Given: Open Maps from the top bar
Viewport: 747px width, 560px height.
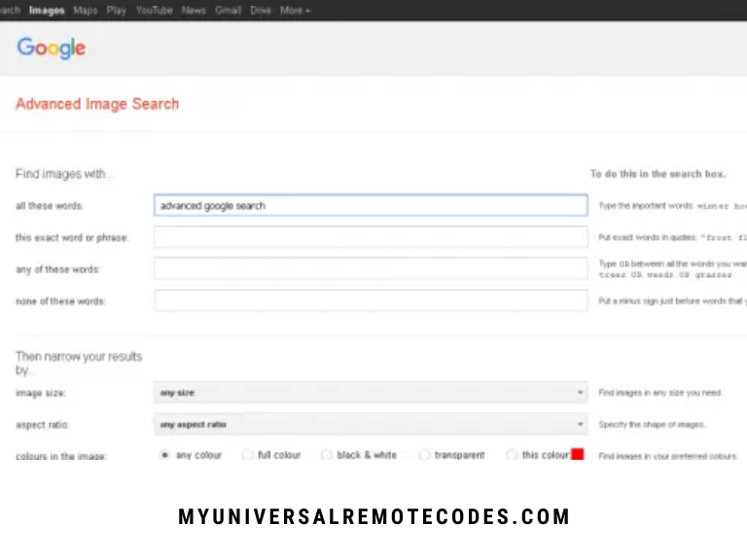Looking at the screenshot, I should [86, 11].
